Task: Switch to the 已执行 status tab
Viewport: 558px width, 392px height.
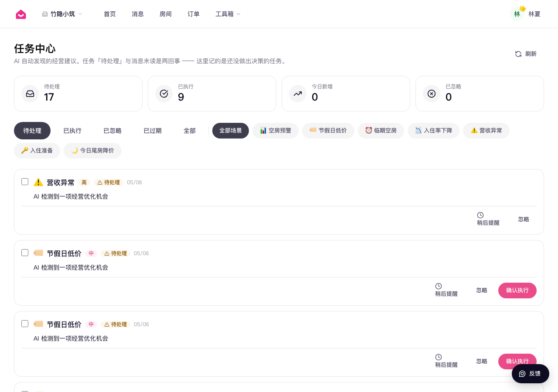Action: pyautogui.click(x=72, y=131)
